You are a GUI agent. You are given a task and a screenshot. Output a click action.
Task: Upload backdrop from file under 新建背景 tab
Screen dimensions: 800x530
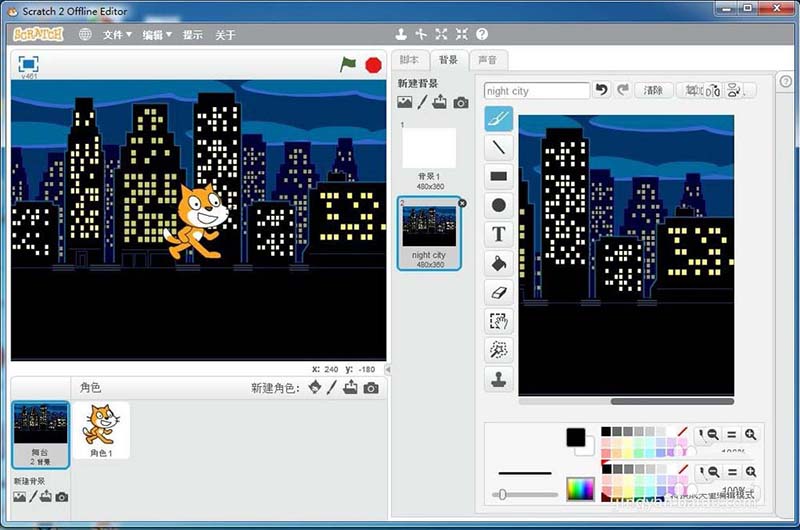(439, 102)
